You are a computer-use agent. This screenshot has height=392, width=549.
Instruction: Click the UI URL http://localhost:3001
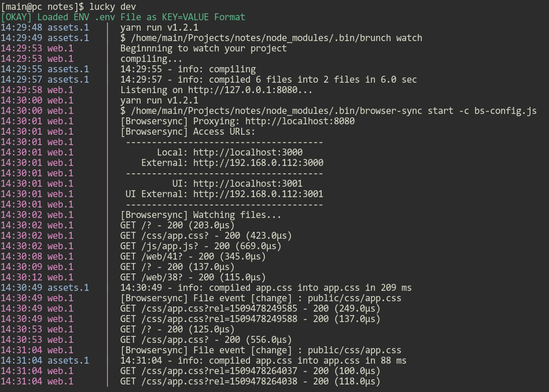(248, 184)
